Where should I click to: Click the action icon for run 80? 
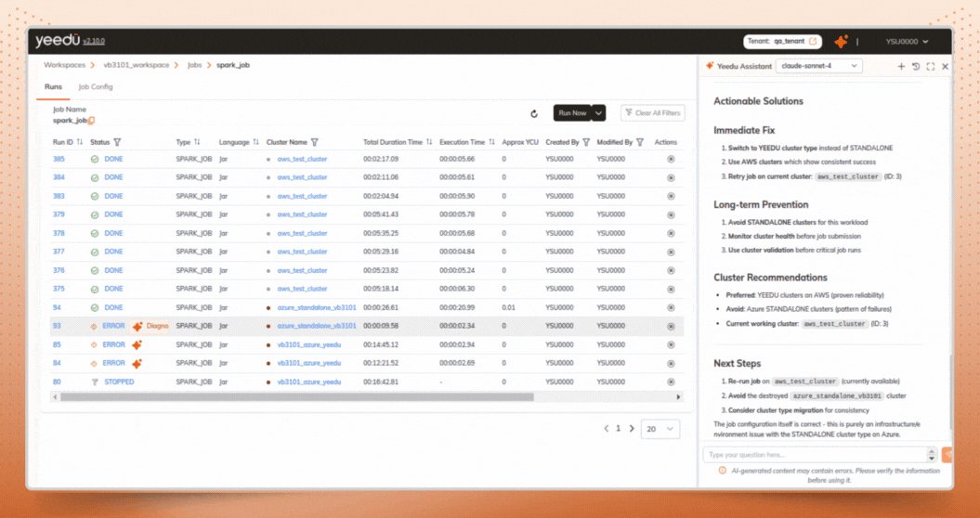click(x=672, y=382)
